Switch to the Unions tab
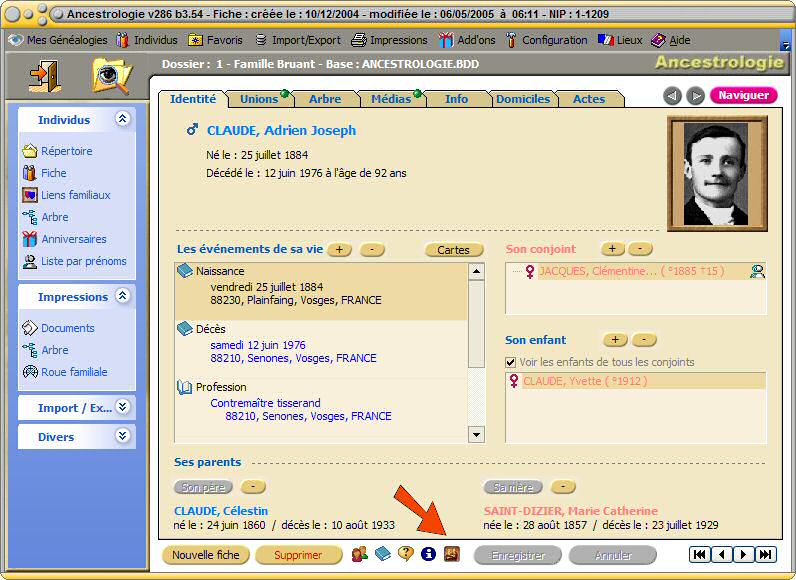The height and width of the screenshot is (580, 796). (x=259, y=99)
